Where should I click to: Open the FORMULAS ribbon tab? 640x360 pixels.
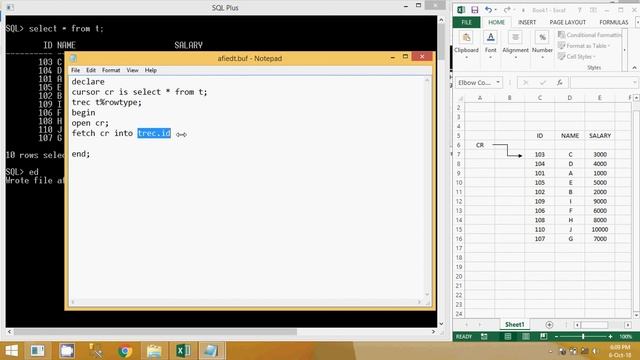pyautogui.click(x=613, y=22)
